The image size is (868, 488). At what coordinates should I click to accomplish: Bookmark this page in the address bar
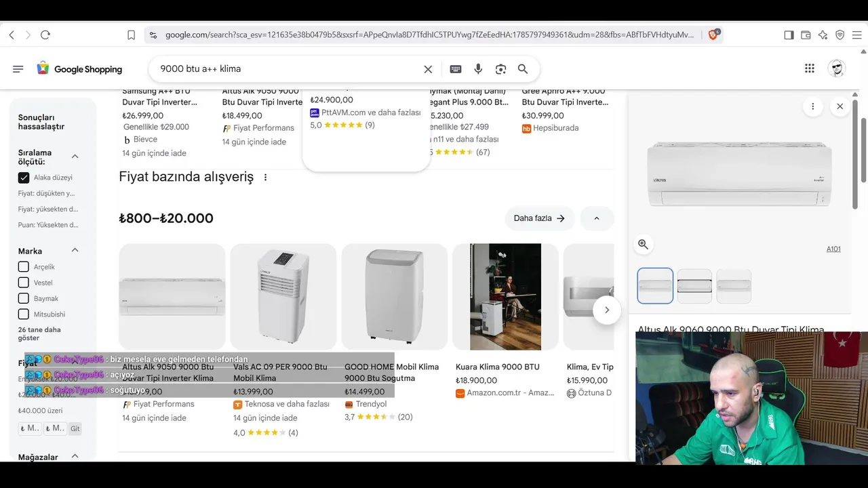point(132,35)
